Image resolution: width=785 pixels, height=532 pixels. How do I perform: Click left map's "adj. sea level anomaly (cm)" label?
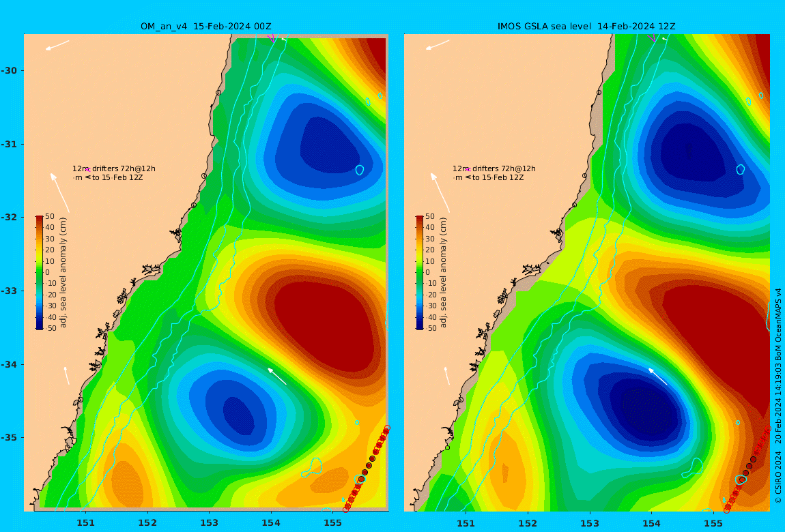[x=63, y=273]
